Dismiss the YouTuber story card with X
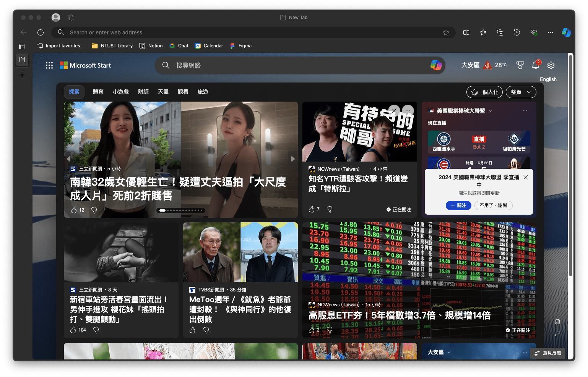Screen dimensions: 588x377 394,111
